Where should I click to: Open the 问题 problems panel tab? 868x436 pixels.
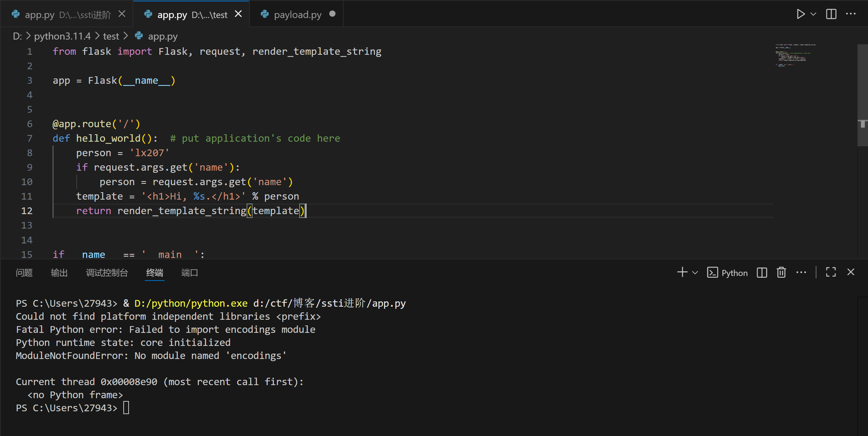tap(24, 273)
